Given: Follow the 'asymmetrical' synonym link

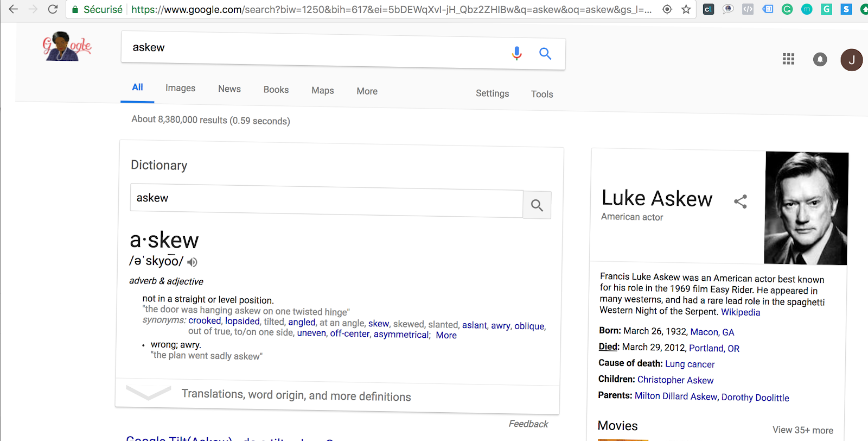Looking at the screenshot, I should pos(401,335).
